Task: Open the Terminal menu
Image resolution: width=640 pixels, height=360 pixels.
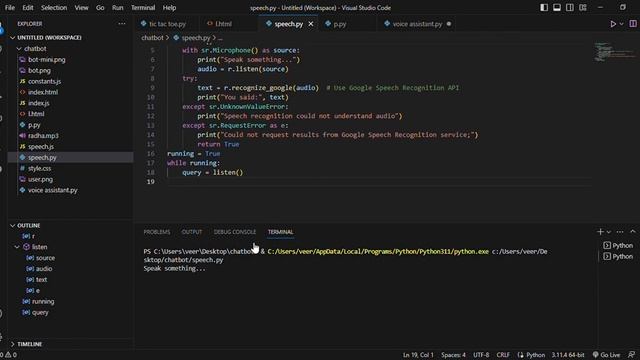Action: 143,8
